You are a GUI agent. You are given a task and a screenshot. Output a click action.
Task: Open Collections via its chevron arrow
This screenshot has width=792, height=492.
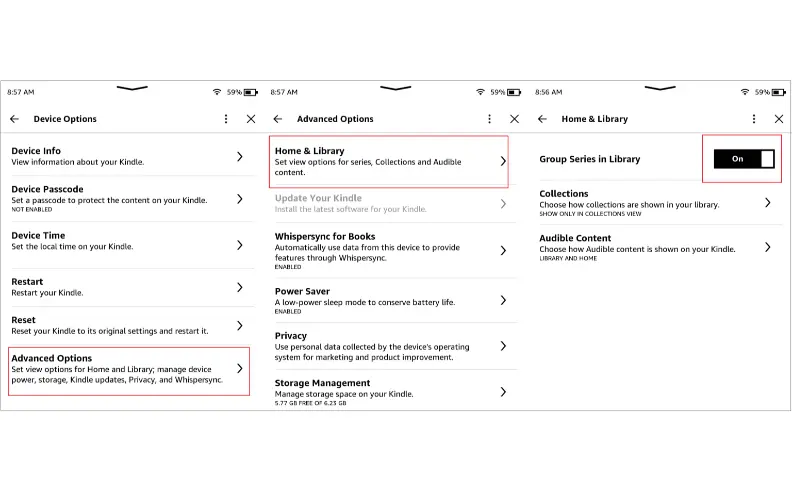tap(768, 203)
